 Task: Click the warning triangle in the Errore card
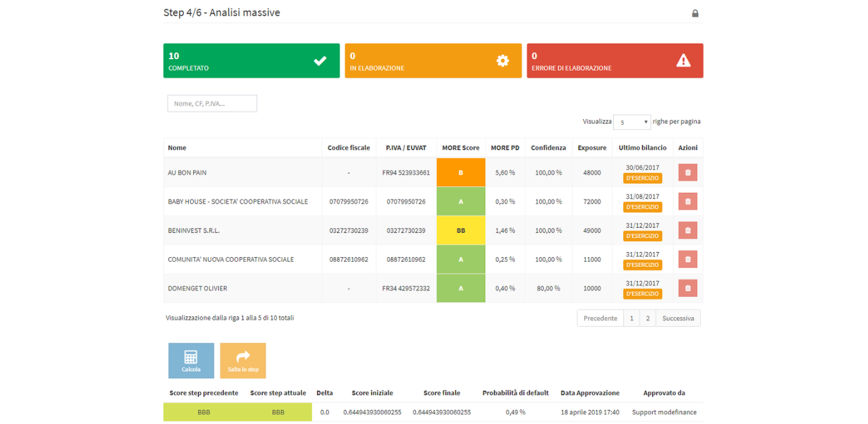(684, 60)
